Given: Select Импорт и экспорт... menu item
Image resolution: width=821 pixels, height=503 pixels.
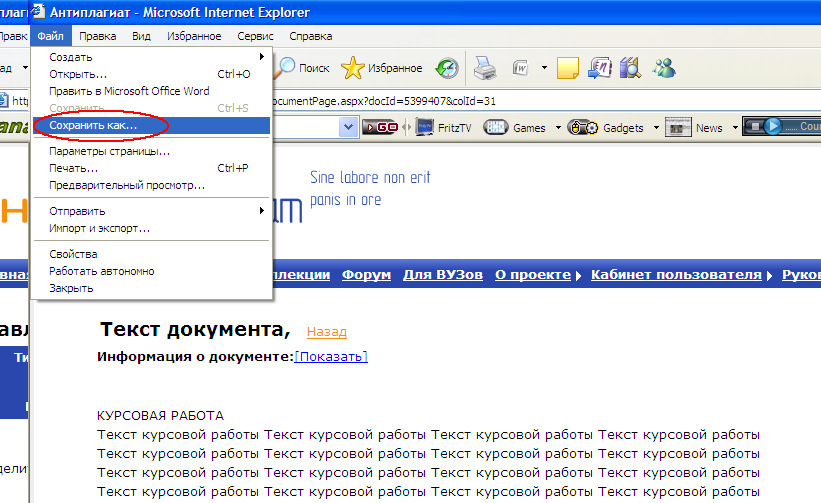Looking at the screenshot, I should pyautogui.click(x=151, y=228).
